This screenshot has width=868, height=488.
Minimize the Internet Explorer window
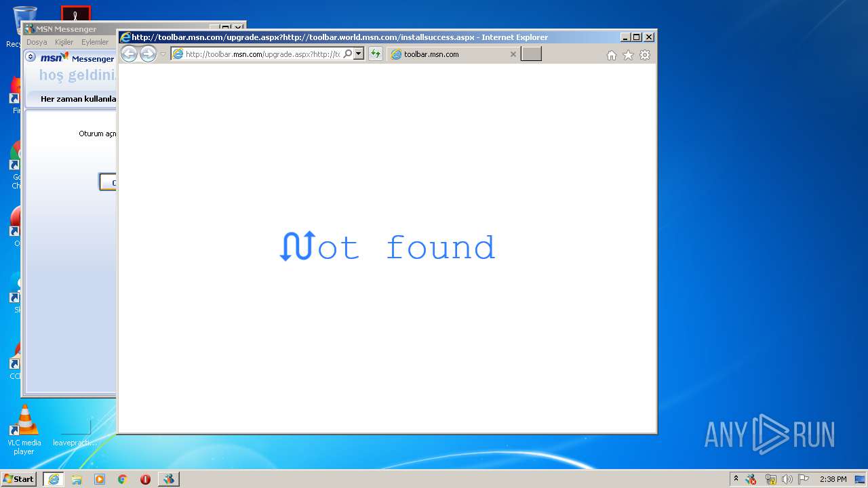point(625,37)
